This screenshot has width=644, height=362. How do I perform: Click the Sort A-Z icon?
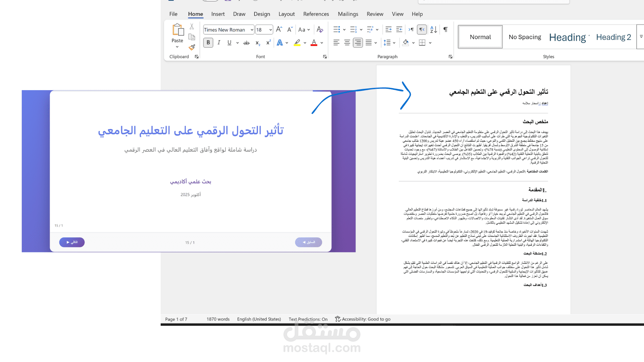coord(433,29)
